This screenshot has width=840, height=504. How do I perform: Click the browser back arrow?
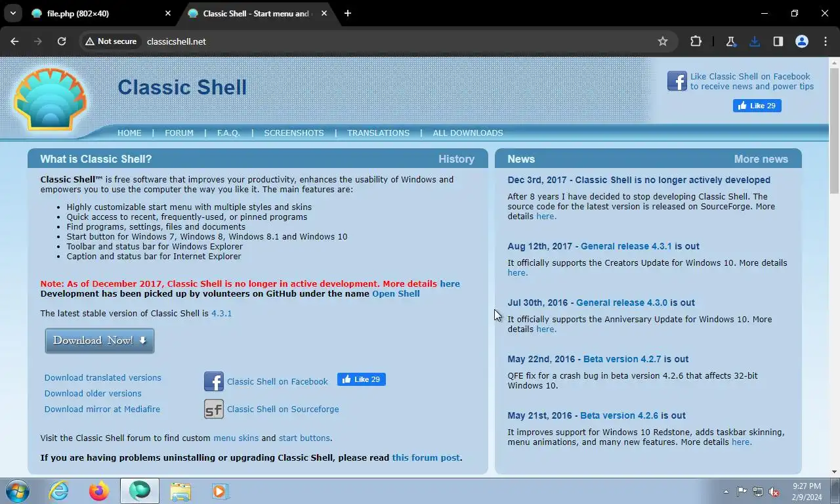pos(14,41)
